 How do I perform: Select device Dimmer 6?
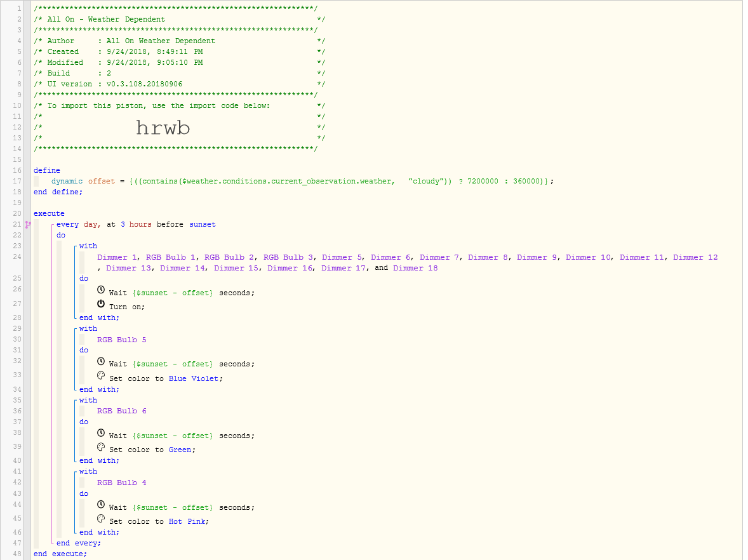click(391, 257)
